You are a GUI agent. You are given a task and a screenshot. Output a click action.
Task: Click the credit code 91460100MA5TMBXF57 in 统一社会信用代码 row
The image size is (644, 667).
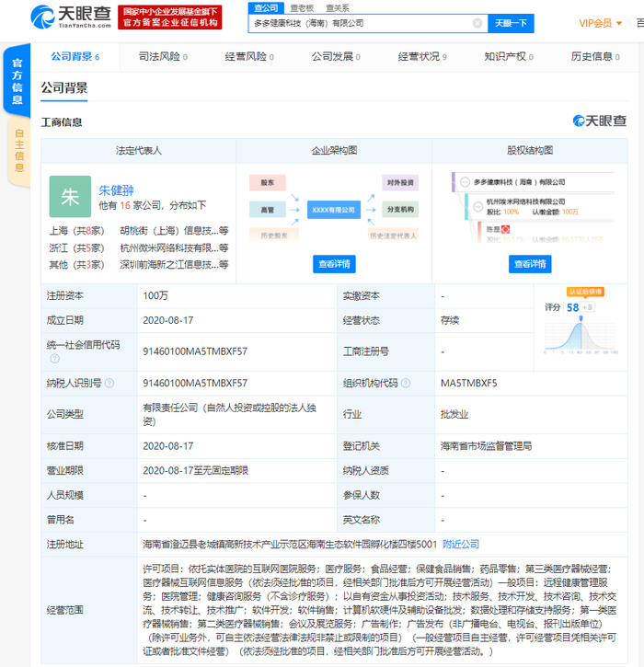click(195, 351)
